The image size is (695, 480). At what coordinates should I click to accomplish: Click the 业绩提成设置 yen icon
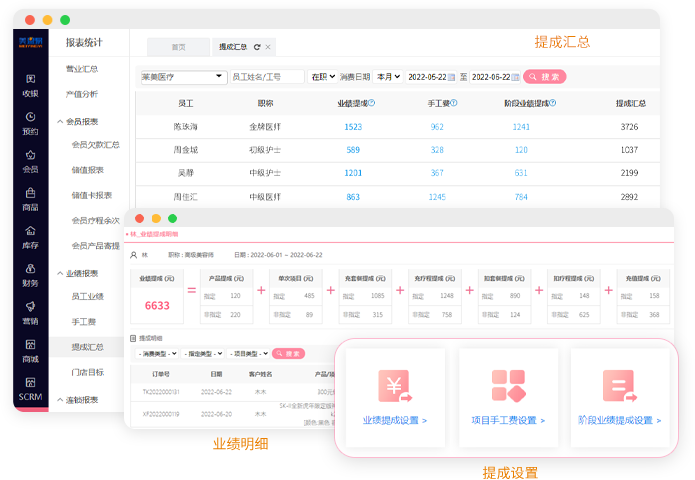point(394,385)
